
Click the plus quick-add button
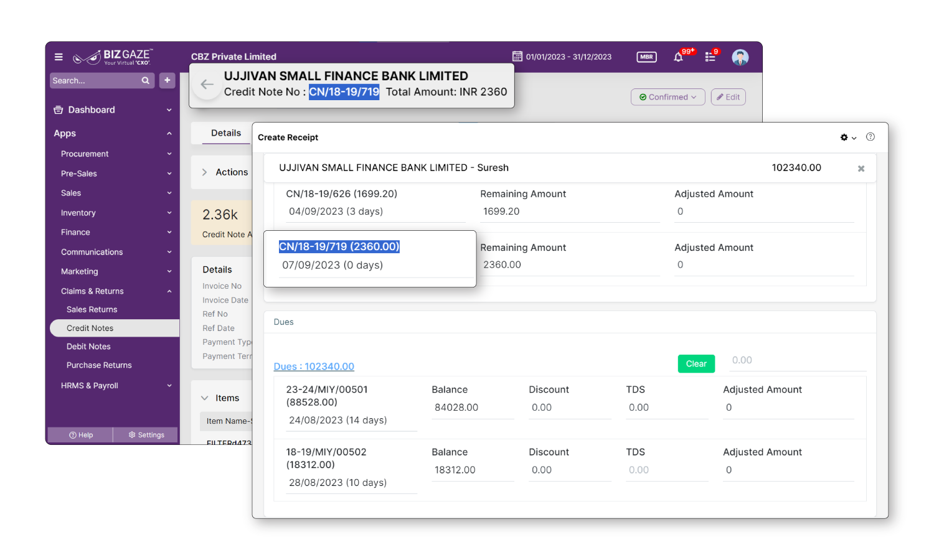pyautogui.click(x=167, y=80)
